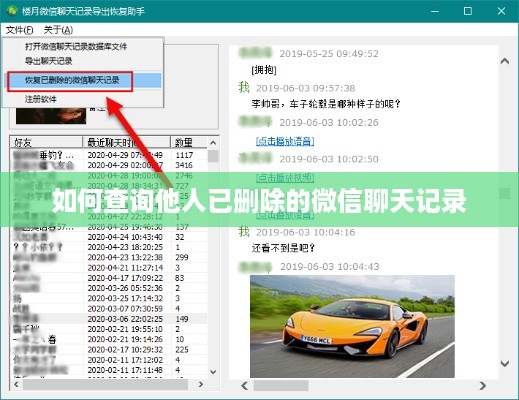Viewport: 519px width, 400px height.
Task: Select the 导出聊天记录 menu entry
Action: click(49, 61)
